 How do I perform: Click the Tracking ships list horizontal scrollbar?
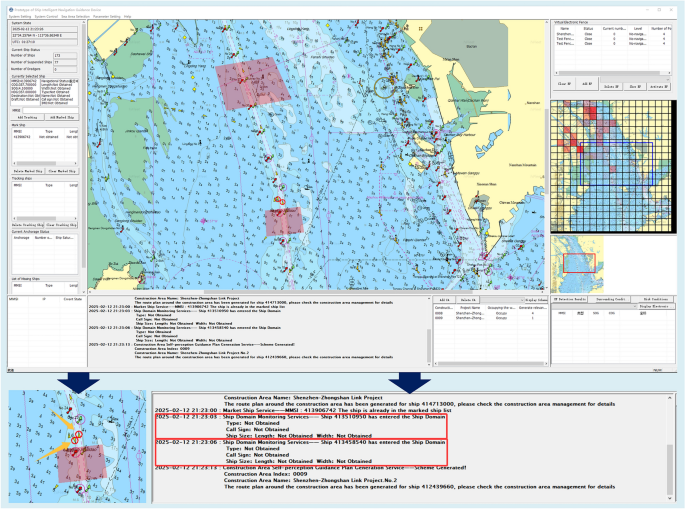[45, 218]
